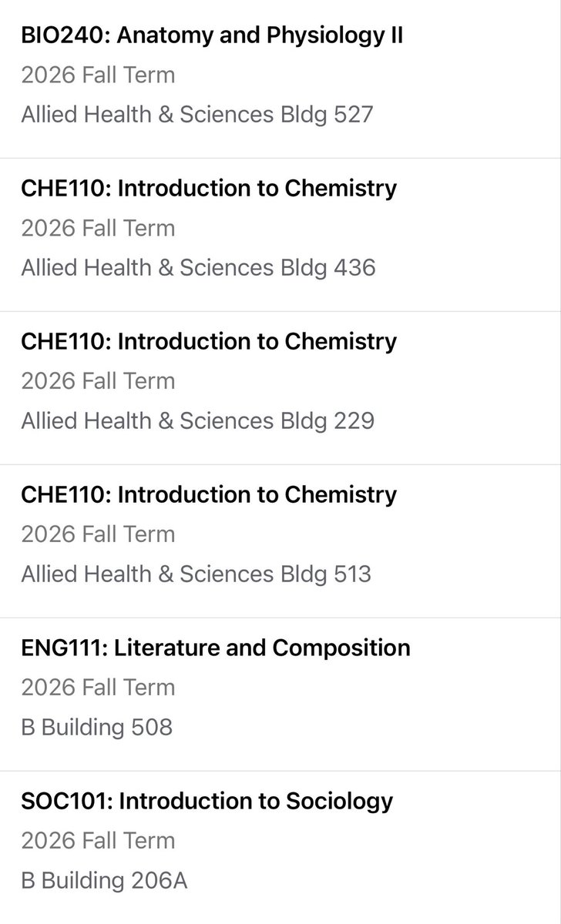
Task: Click '2026 Fall Term' under SOC101
Action: coord(98,841)
